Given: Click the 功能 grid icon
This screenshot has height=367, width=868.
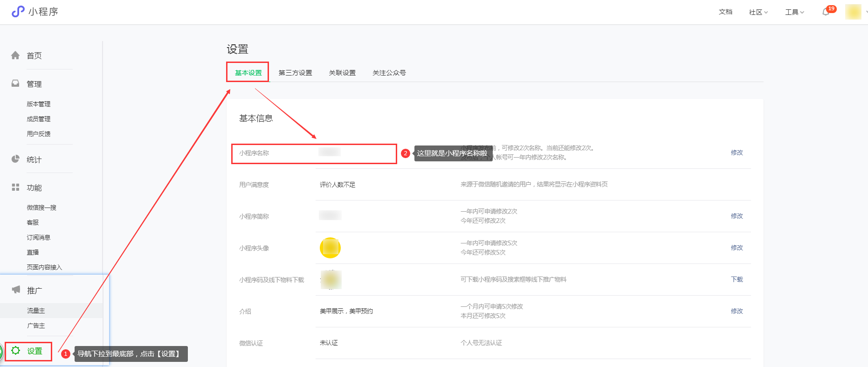Looking at the screenshot, I should 15,187.
